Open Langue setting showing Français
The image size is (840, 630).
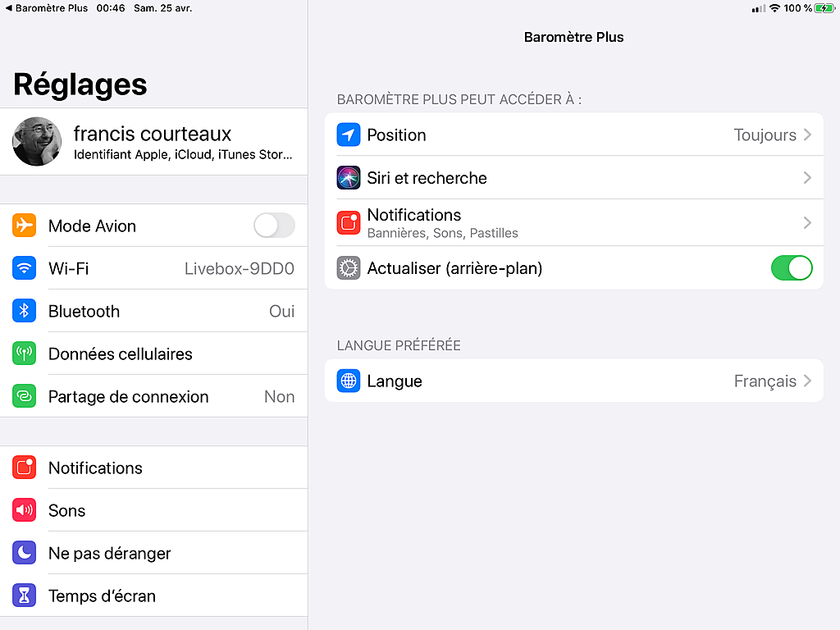coord(573,381)
